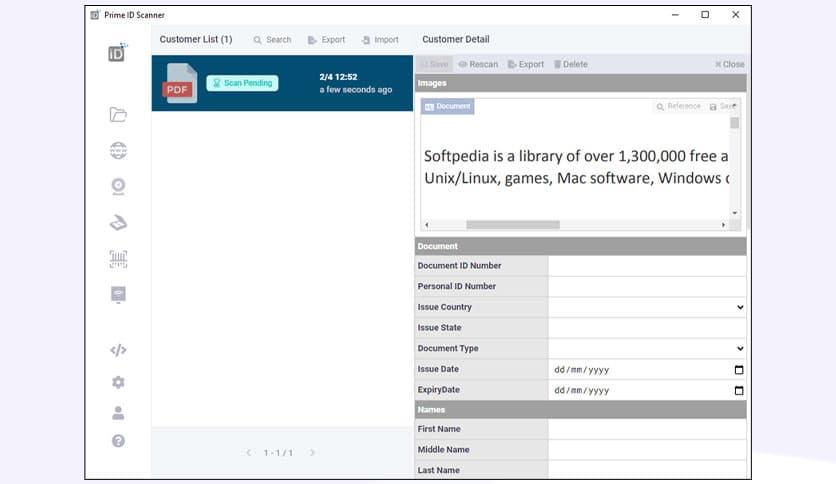Click the PDF file icon in customer list
836x484 pixels.
179,83
